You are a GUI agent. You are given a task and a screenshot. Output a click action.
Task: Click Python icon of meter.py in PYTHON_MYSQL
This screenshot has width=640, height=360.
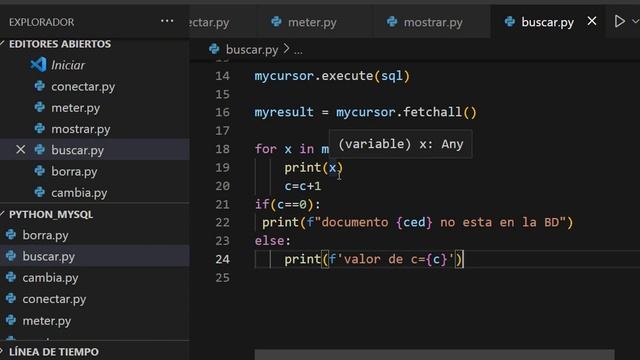tap(11, 320)
